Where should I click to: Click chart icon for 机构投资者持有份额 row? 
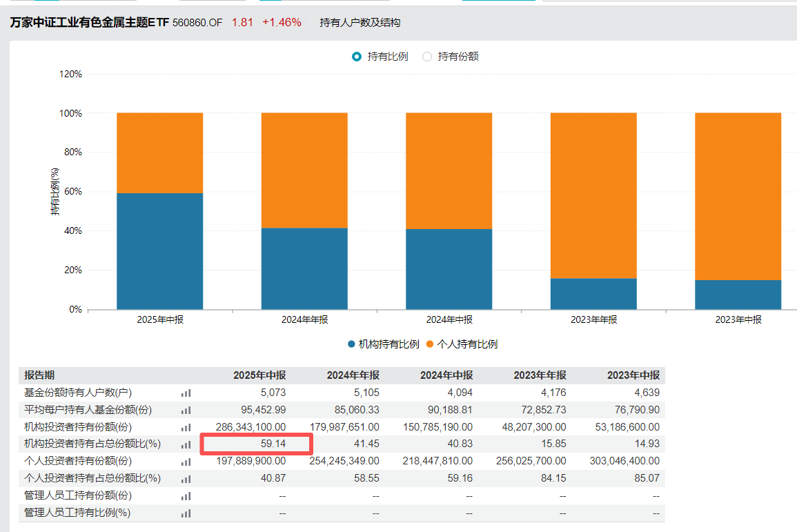(x=186, y=427)
